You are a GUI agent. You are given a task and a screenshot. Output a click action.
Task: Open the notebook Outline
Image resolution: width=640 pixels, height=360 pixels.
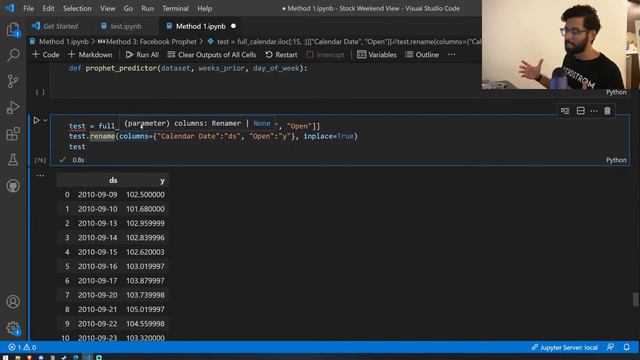pyautogui.click(x=422, y=54)
